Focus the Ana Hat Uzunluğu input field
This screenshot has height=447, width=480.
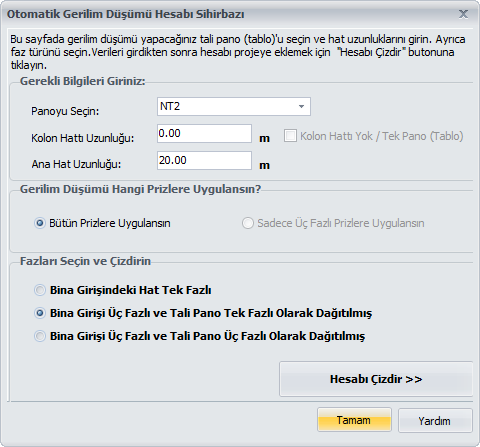pyautogui.click(x=204, y=161)
